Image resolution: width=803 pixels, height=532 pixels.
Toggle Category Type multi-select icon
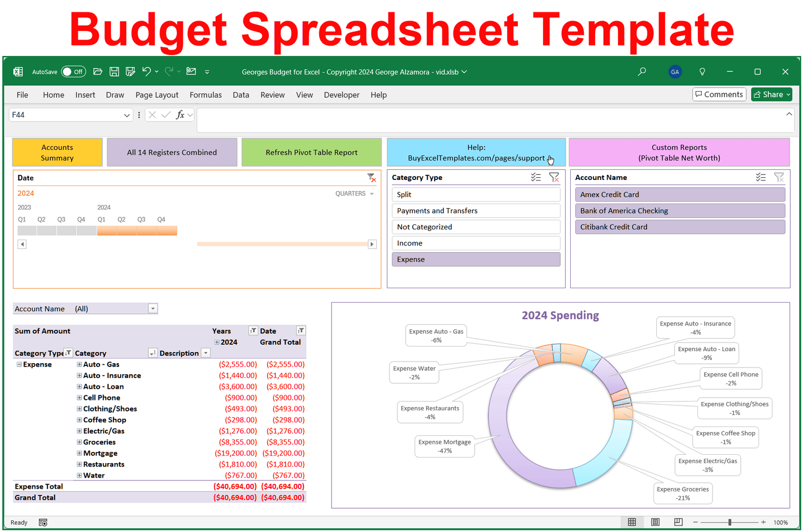(536, 177)
